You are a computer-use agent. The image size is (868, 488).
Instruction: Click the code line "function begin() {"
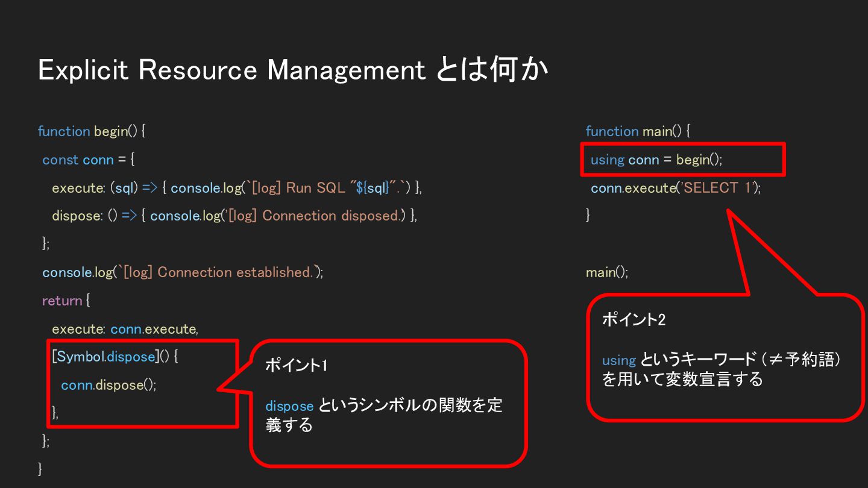click(92, 131)
